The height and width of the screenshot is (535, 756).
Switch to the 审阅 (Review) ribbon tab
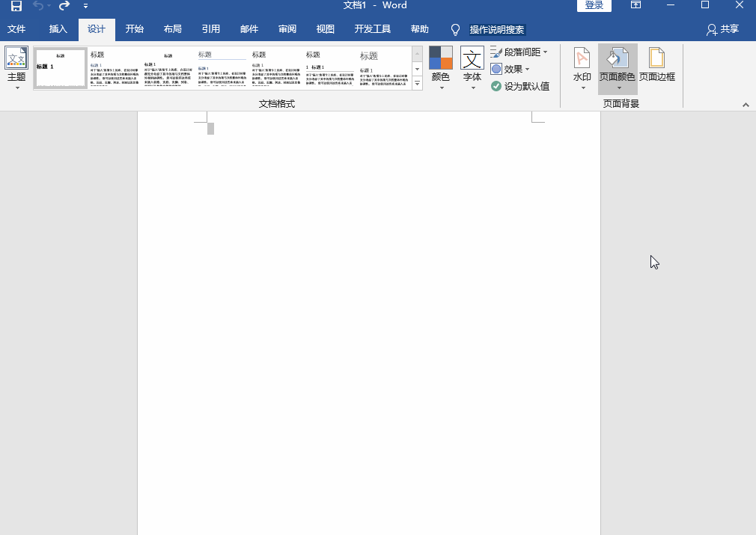click(287, 30)
